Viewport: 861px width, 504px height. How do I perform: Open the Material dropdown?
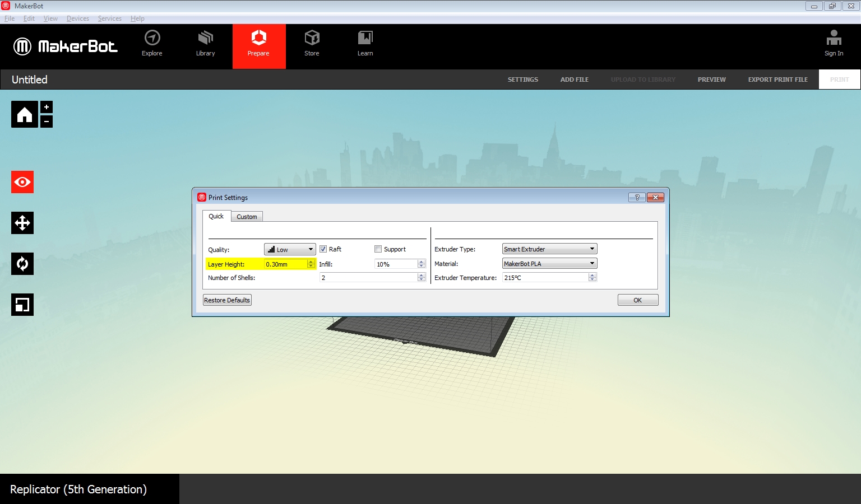[549, 264]
